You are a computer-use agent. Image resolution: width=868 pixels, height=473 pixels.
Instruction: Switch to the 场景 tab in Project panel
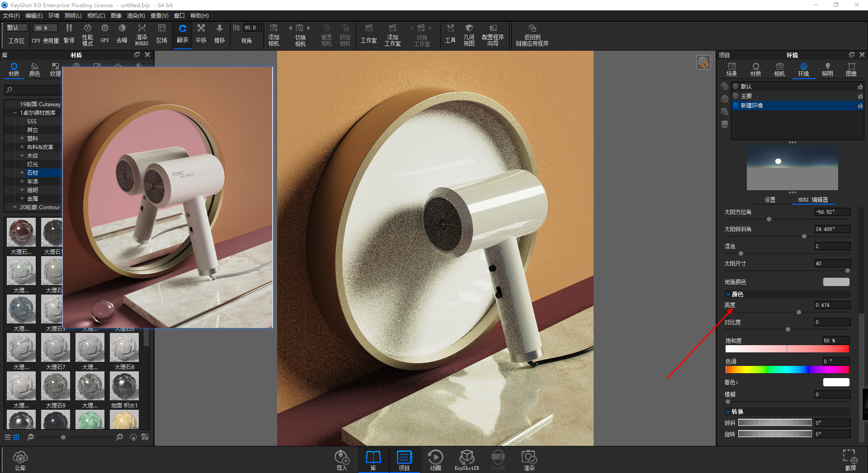pyautogui.click(x=731, y=70)
